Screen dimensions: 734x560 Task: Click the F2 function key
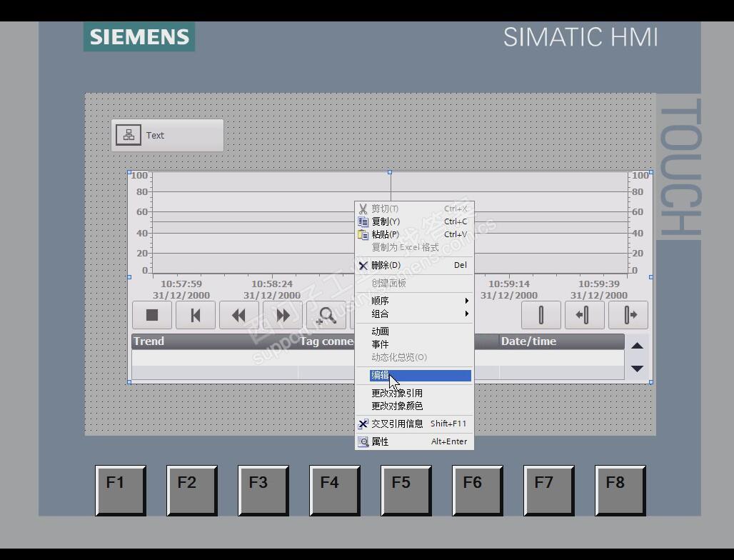pyautogui.click(x=192, y=491)
